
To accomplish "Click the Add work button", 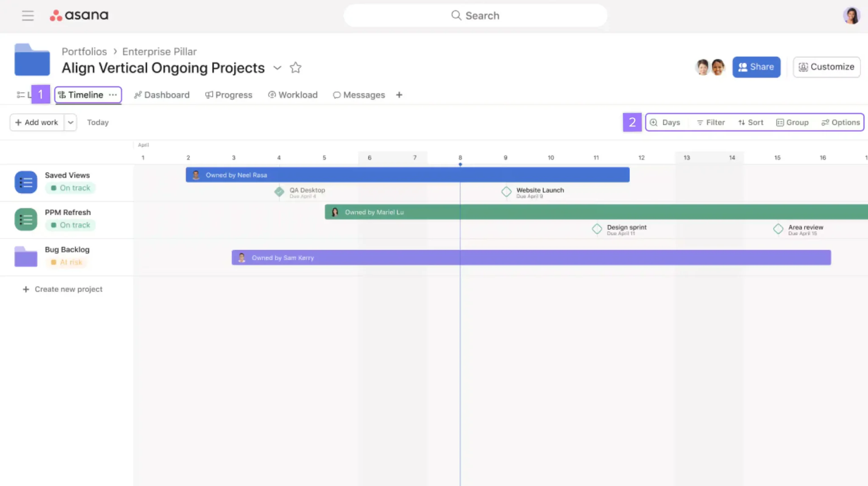I will coord(36,122).
